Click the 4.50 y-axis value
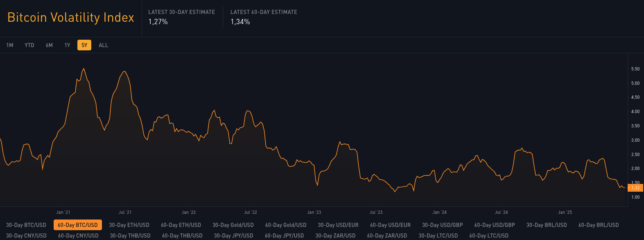Screen dimensions: 644x240 point(635,97)
